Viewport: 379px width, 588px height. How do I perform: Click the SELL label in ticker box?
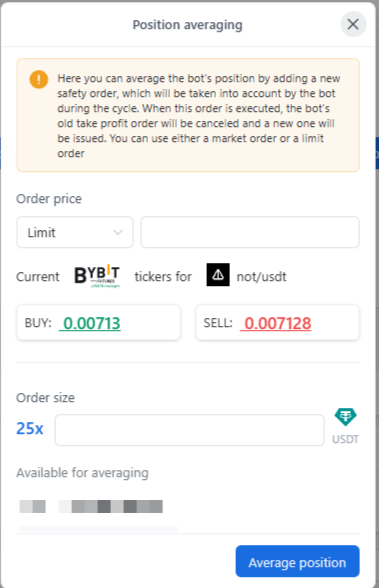point(218,323)
